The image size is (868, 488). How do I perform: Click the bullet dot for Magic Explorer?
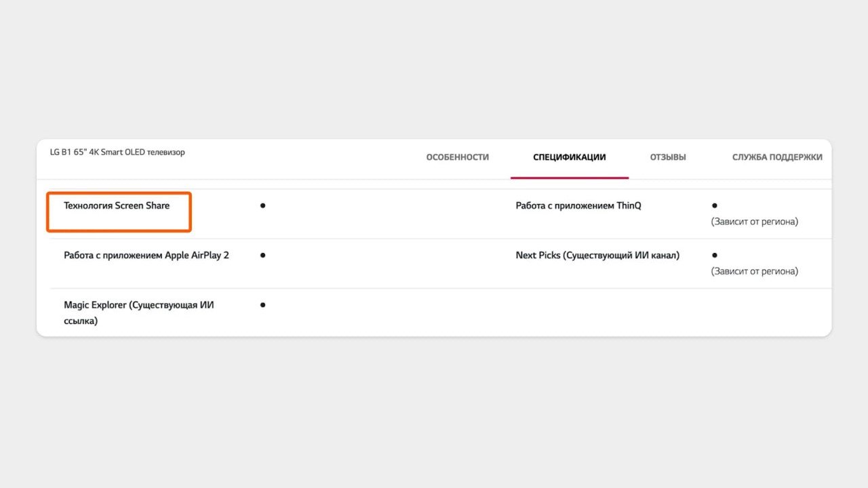tap(262, 305)
